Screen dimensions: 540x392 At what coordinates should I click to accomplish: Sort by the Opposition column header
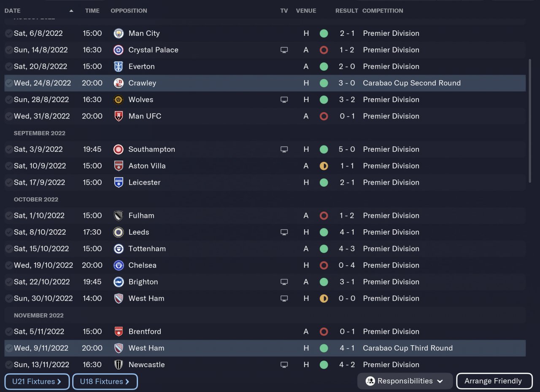click(129, 11)
